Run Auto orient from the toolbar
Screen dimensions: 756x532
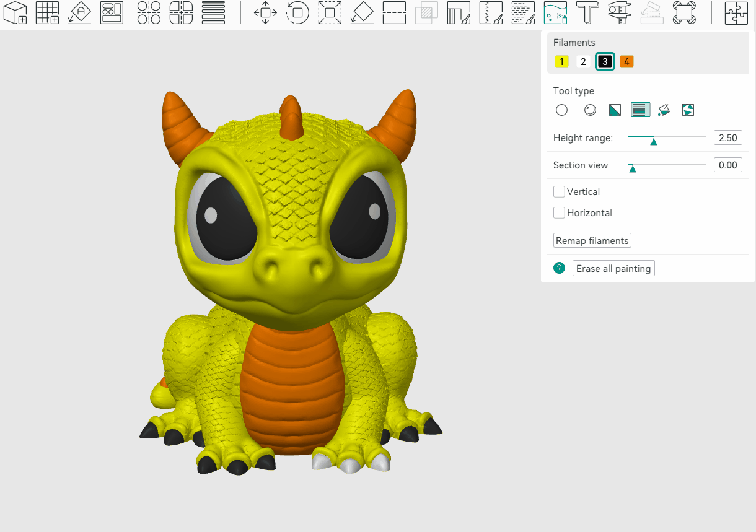pos(79,12)
